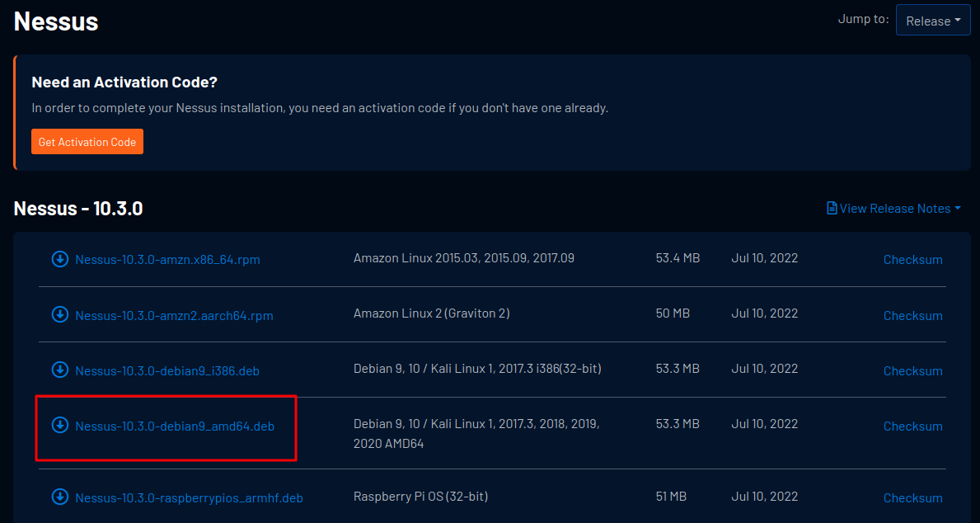Click the 'Nessus - 10.3.0' version heading
The height and width of the screenshot is (523, 980).
tap(78, 209)
